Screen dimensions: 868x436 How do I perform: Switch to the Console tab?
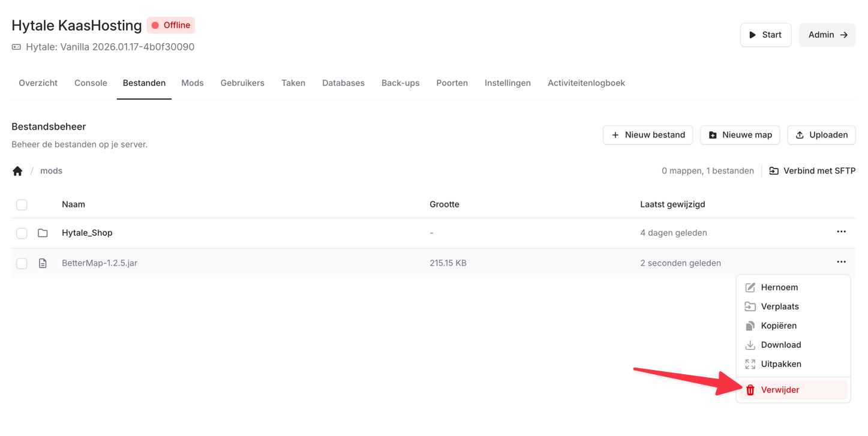[x=91, y=83]
